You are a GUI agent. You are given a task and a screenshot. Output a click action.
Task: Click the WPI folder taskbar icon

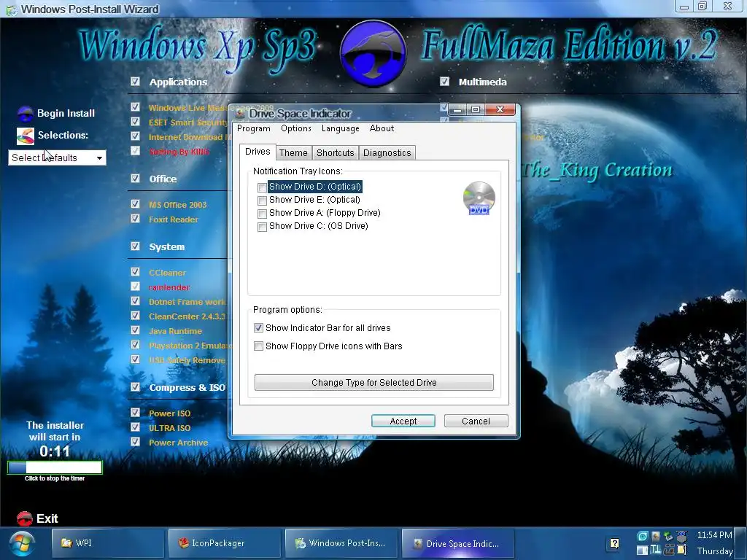(66, 542)
